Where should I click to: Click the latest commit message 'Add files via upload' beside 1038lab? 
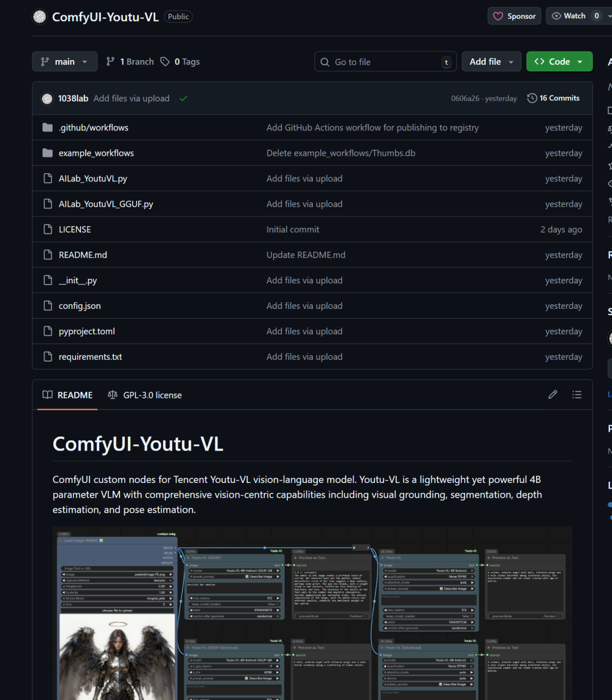[131, 99]
